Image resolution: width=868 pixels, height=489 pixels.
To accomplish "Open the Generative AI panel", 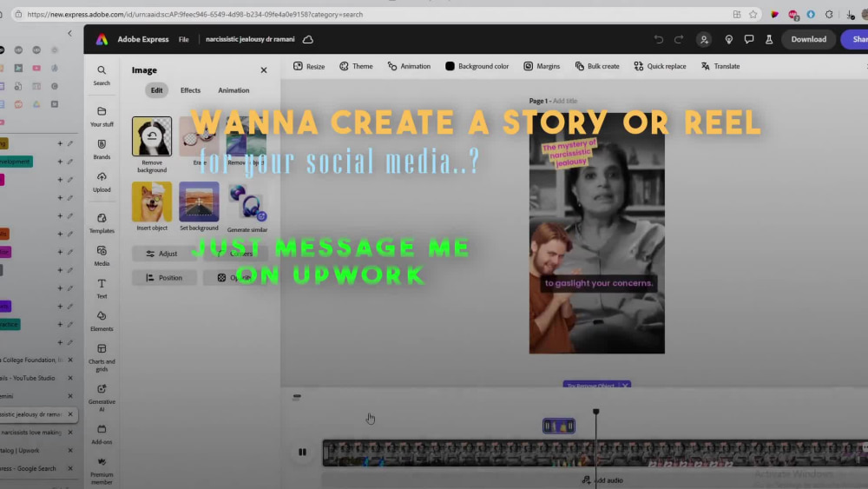I will click(102, 398).
